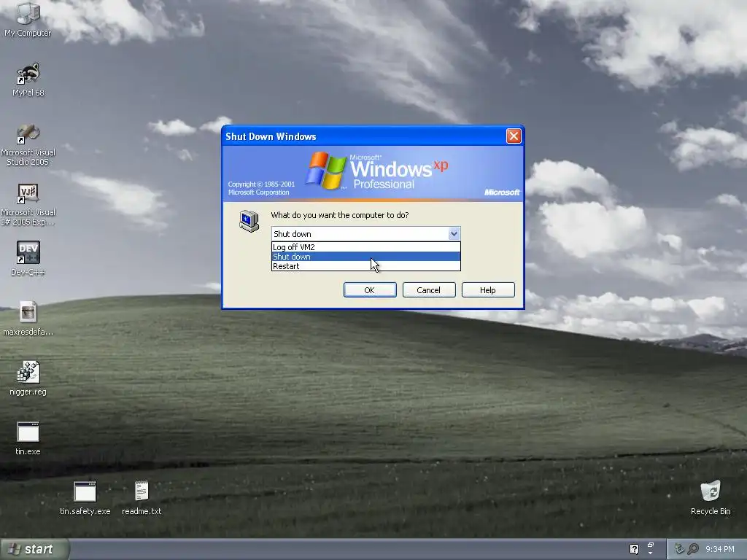Click the language bar Help icon
The height and width of the screenshot is (560, 747).
pos(634,549)
